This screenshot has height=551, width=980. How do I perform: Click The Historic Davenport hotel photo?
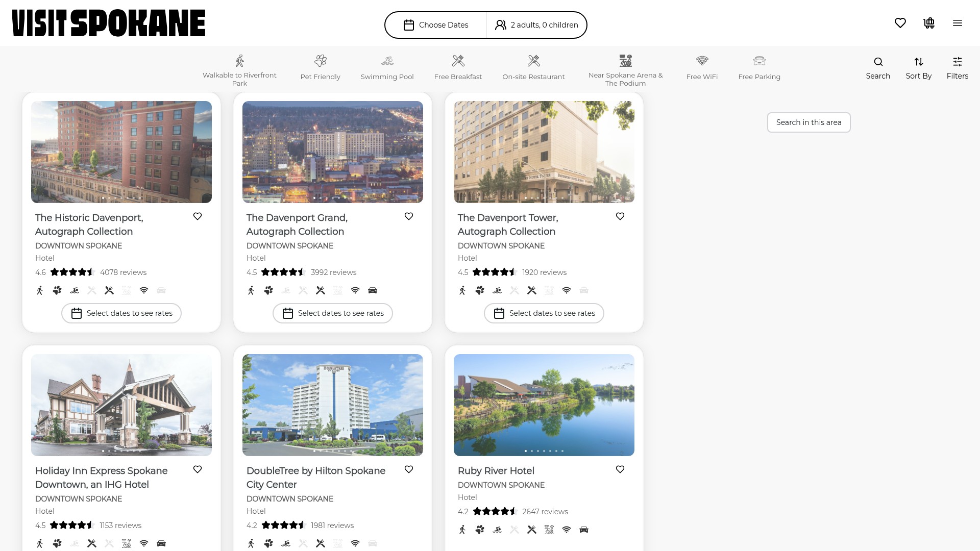(x=121, y=152)
